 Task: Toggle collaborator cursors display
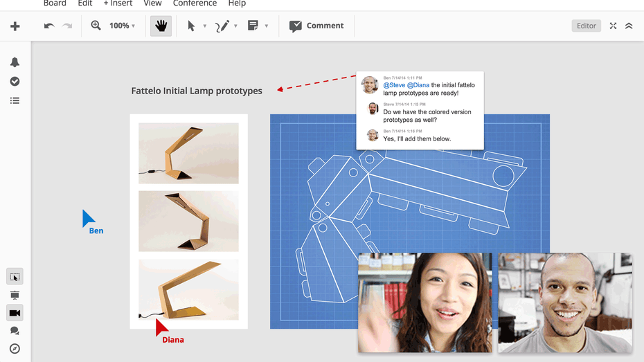(15, 277)
